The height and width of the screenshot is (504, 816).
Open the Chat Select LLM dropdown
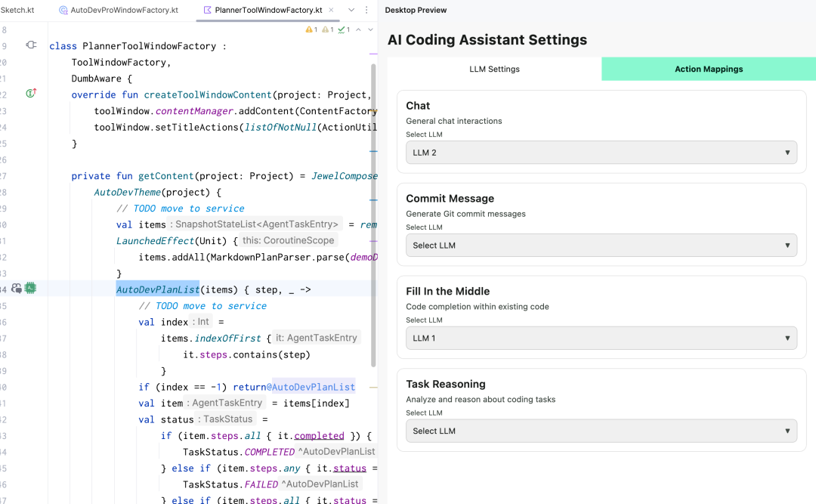[601, 153]
